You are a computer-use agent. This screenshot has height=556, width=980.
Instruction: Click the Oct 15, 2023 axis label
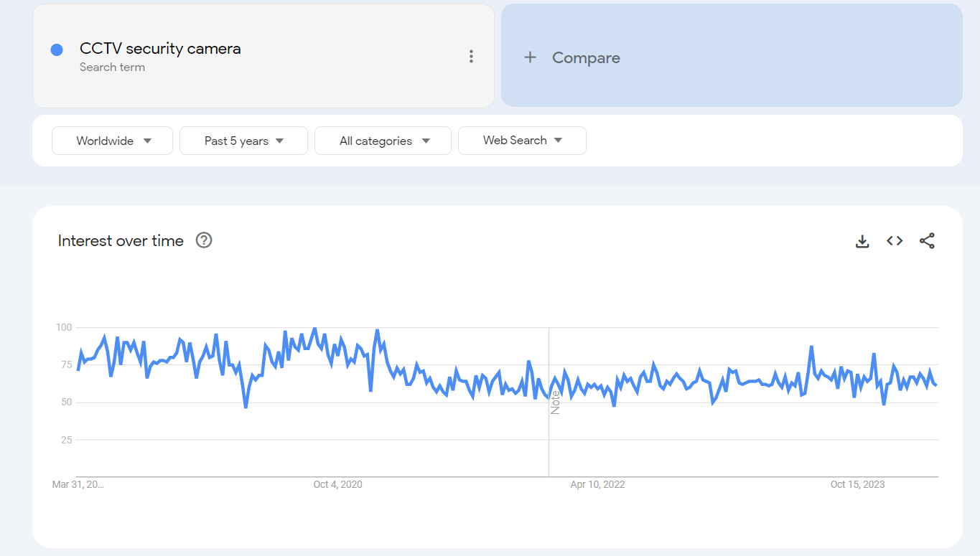(x=857, y=484)
